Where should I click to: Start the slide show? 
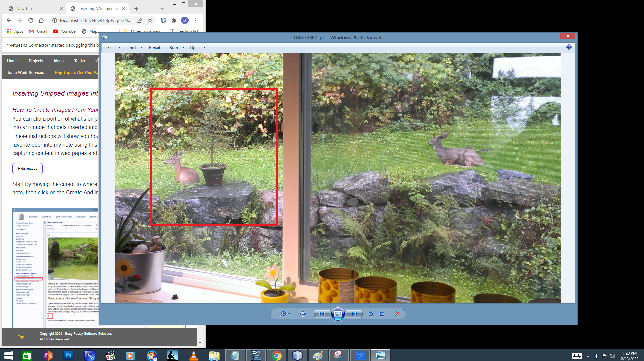(x=338, y=314)
